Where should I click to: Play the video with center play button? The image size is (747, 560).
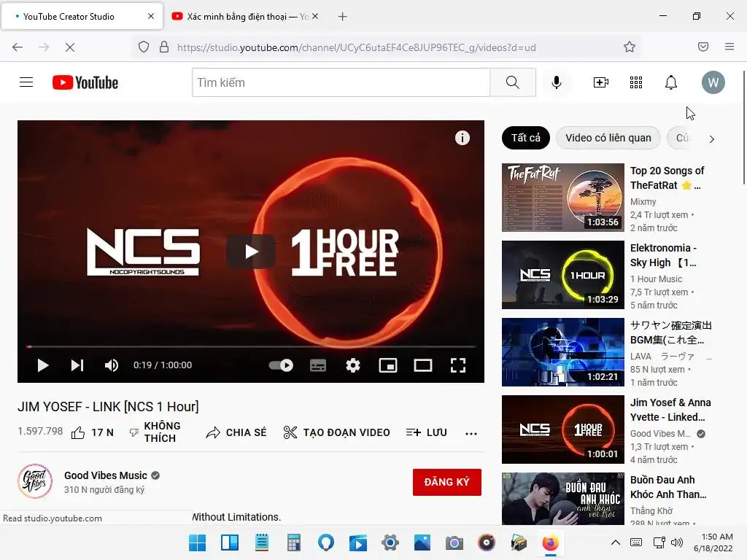251,252
